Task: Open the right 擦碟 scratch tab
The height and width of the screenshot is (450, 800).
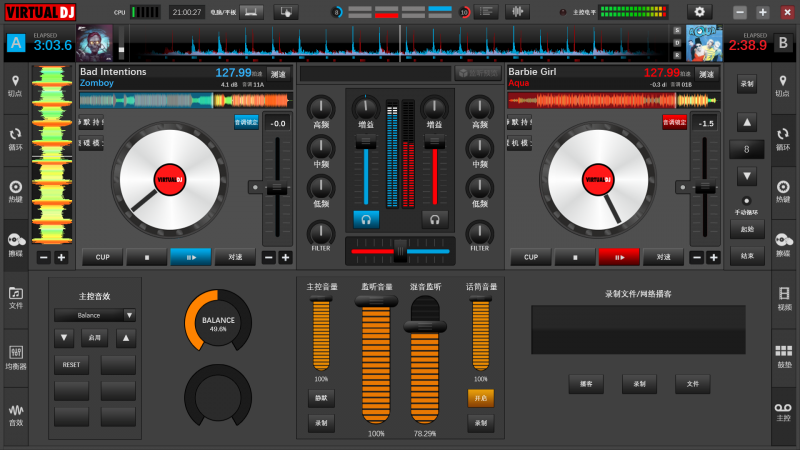Action: 783,245
